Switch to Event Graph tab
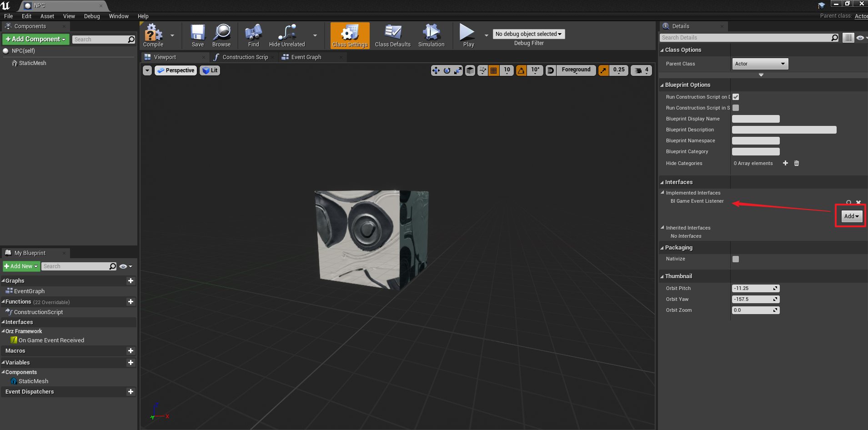The width and height of the screenshot is (868, 430). coord(306,57)
